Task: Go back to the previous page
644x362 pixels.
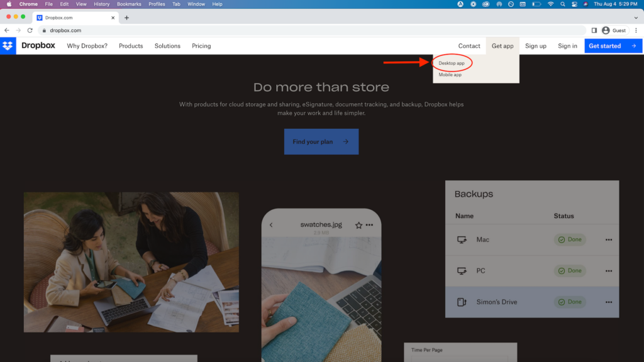Action: 7,30
